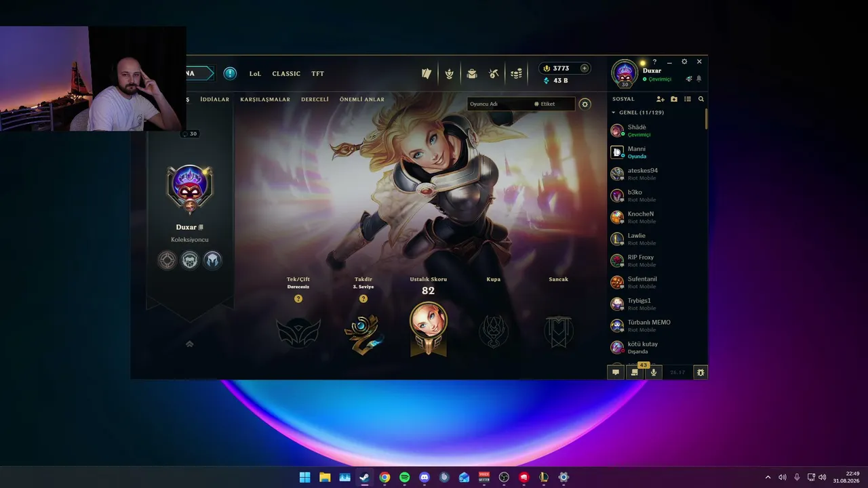Select friend RIP Froxy in friends list

click(x=656, y=260)
